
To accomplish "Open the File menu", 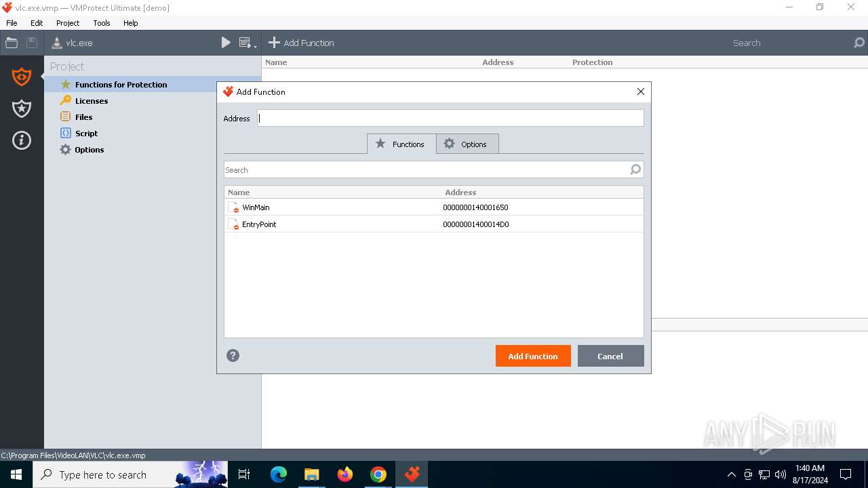I will point(12,23).
